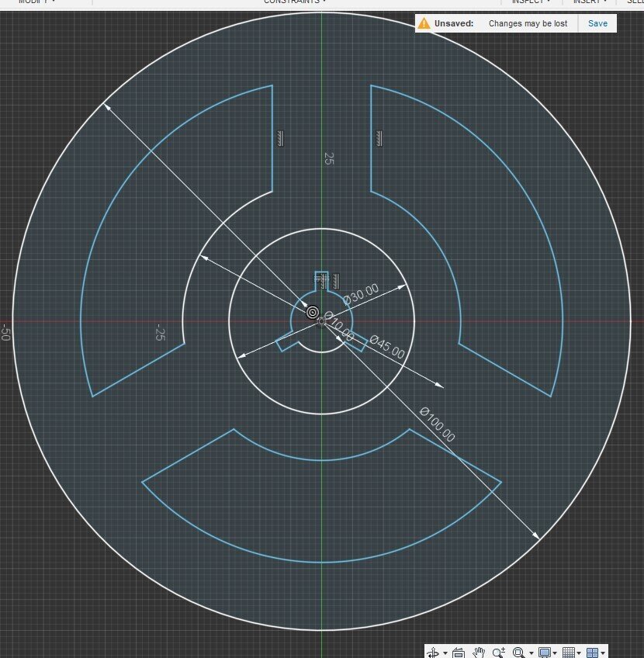Click the Save link in the unsaved notice

(597, 23)
